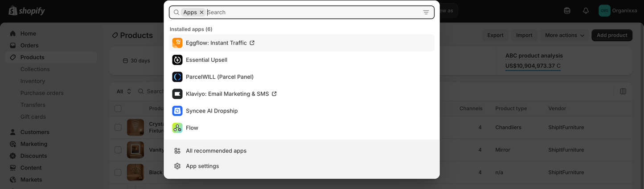Open the Organixxa account menu
This screenshot has height=189, width=644.
tap(619, 11)
